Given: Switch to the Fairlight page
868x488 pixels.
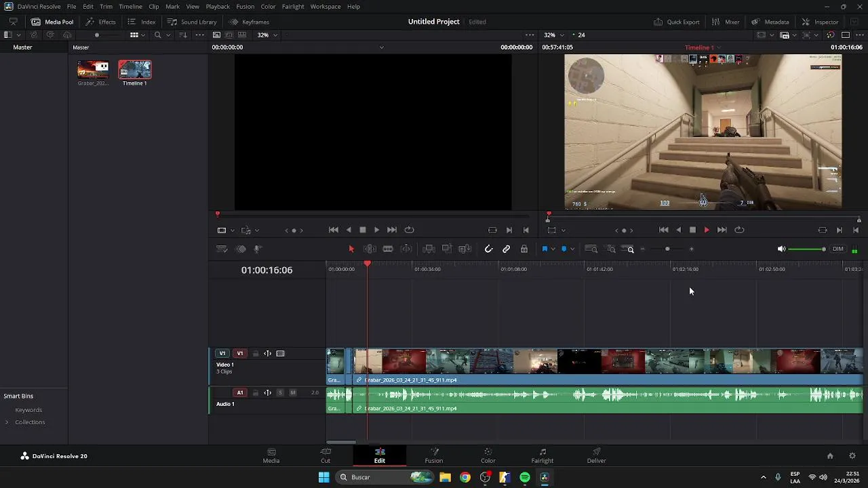Looking at the screenshot, I should [542, 456].
